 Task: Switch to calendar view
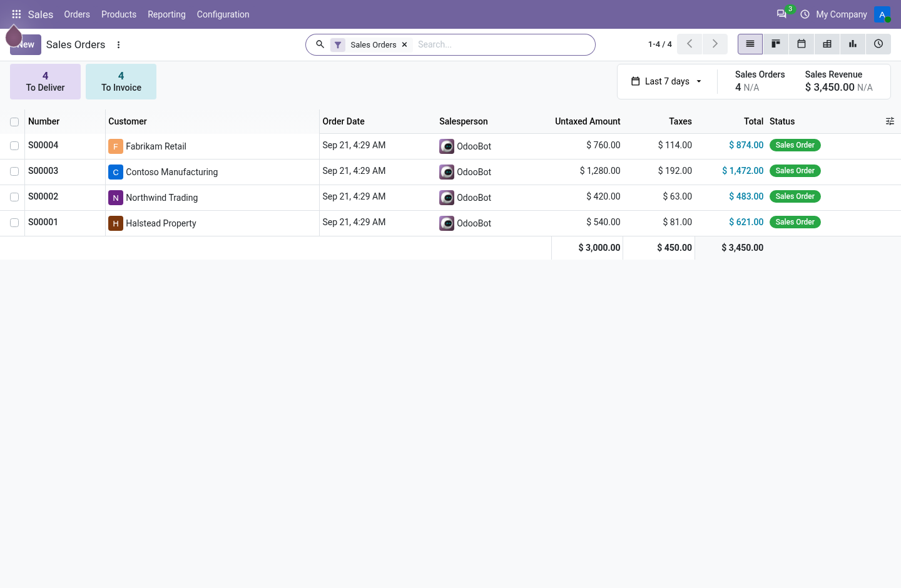(802, 44)
